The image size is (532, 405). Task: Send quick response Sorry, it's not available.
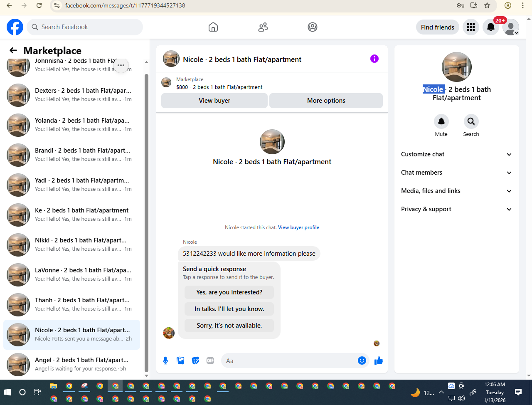coord(229,326)
